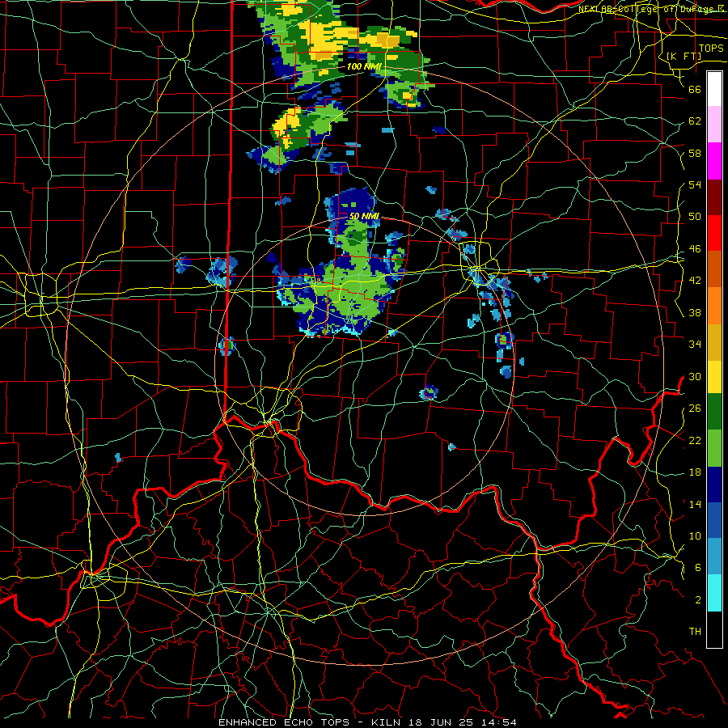Image resolution: width=728 pixels, height=728 pixels.
Task: Click the '14' legend scale value
Action: pos(695,504)
